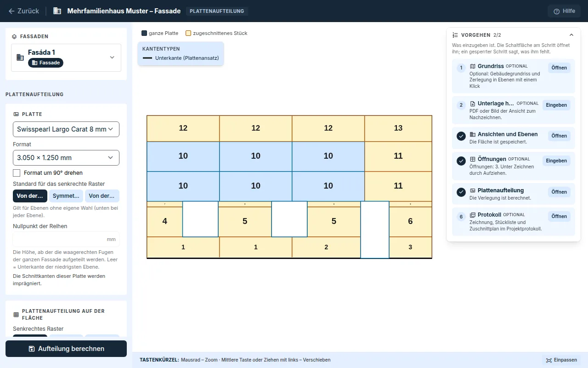
Task: Click the panel icon next to PLATTE heading
Action: pyautogui.click(x=16, y=114)
